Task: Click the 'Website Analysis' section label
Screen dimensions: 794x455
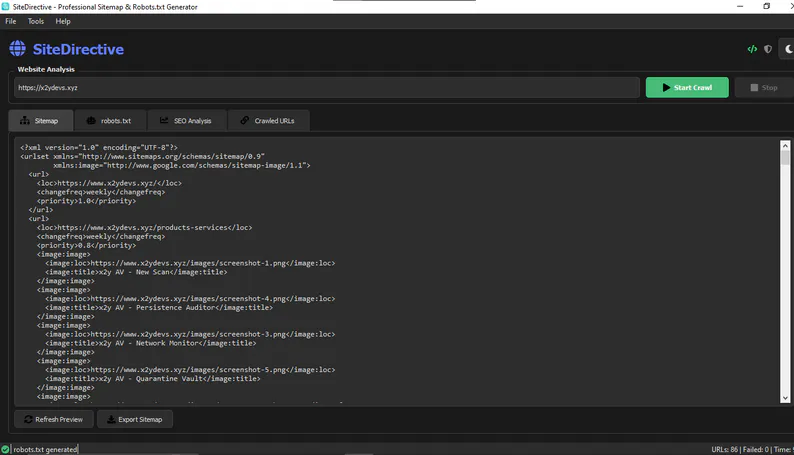Action: 46,69
